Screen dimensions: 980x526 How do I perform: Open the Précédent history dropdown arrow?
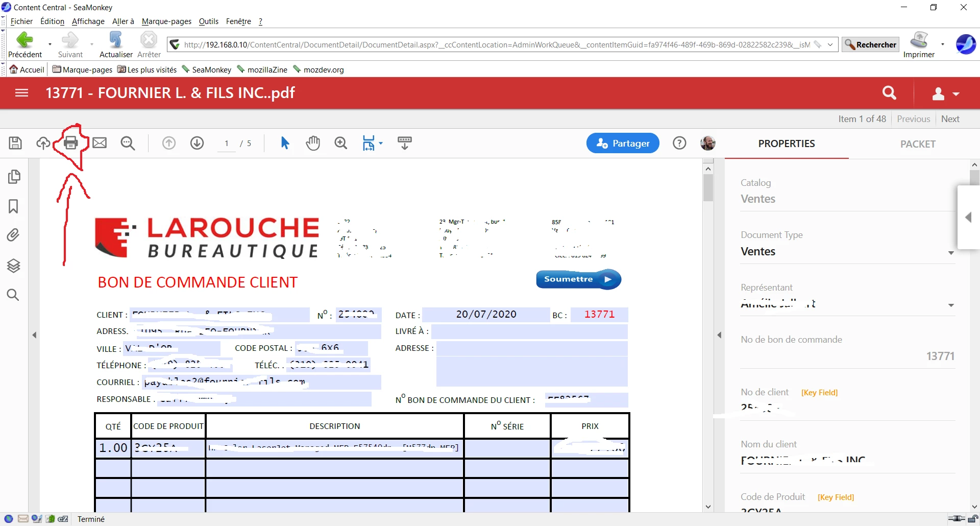pos(50,44)
